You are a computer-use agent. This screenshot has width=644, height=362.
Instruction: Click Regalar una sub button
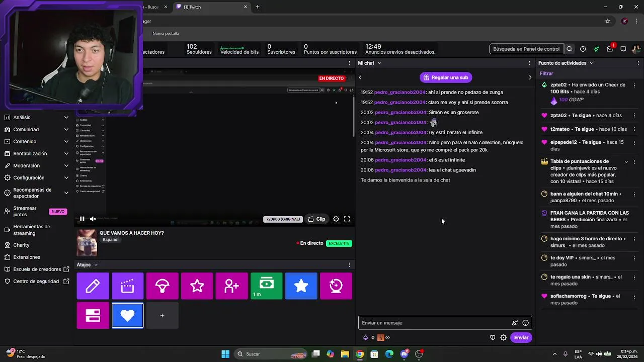tap(445, 77)
